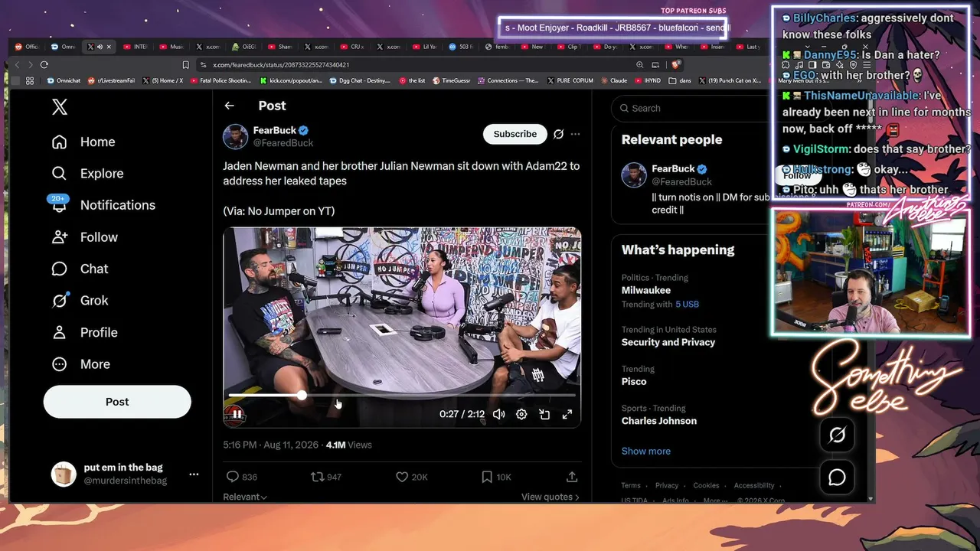Click the browser back arrow
Viewport: 980px width, 551px height.
[x=18, y=65]
